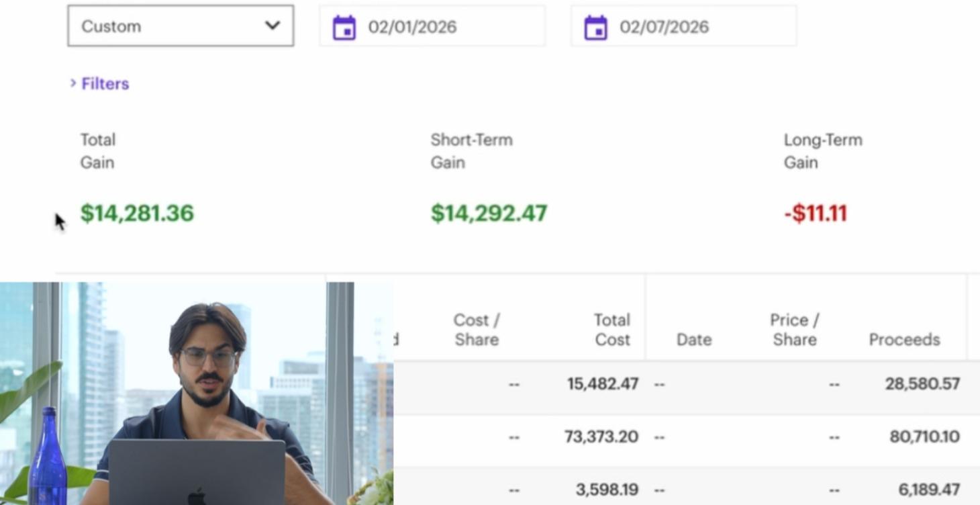The height and width of the screenshot is (505, 980).
Task: Click the chevron arrow in Custom dropdown
Action: click(272, 26)
